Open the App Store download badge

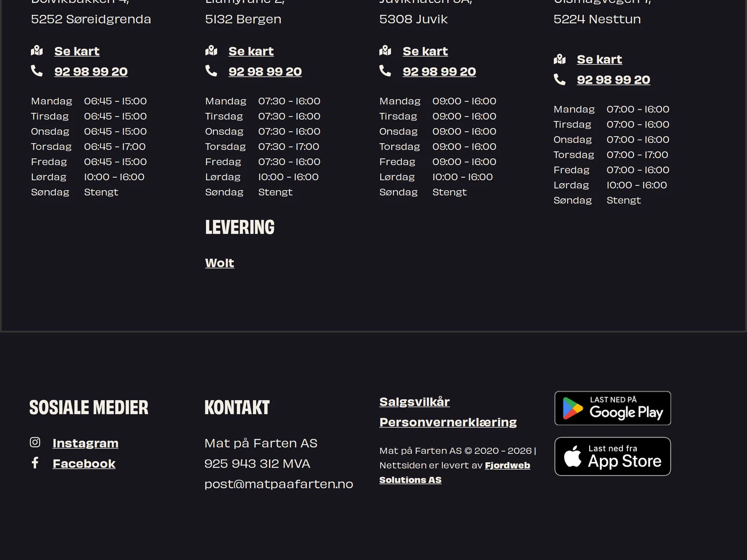(613, 456)
